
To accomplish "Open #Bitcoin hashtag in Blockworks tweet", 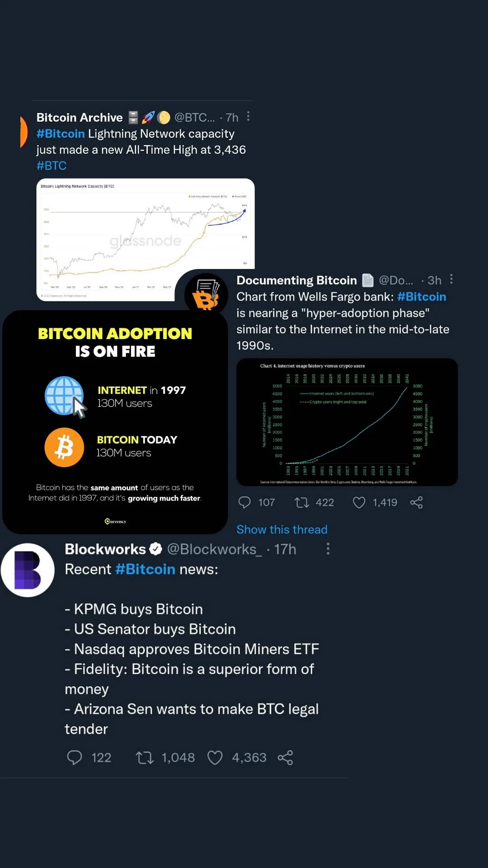I will [145, 569].
